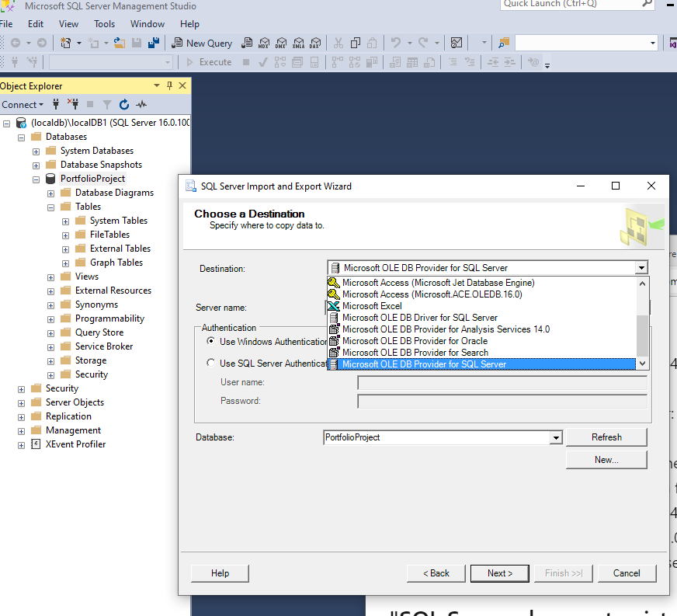677x616 pixels.
Task: Open the Connect dropdown in Object Explorer
Action: pos(23,105)
